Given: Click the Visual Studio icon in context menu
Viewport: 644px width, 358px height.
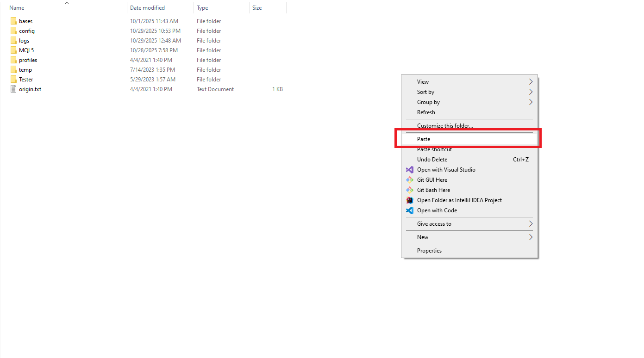Looking at the screenshot, I should (x=410, y=170).
